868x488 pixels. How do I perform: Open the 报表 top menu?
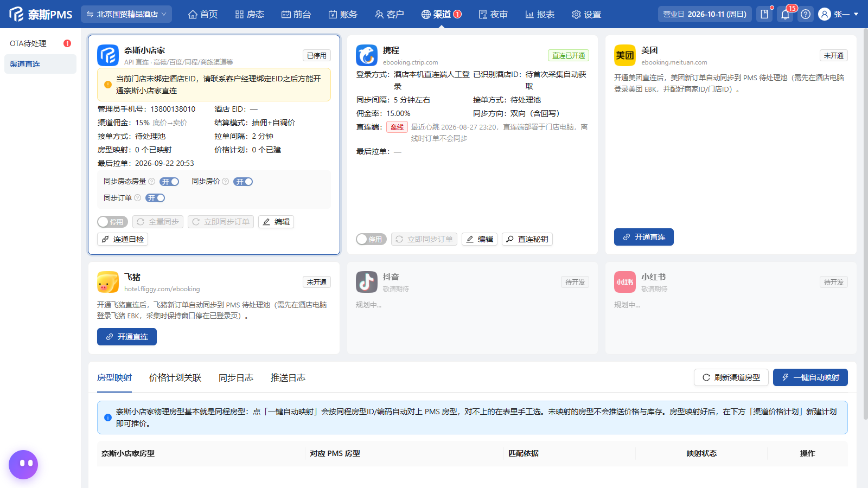tap(540, 14)
